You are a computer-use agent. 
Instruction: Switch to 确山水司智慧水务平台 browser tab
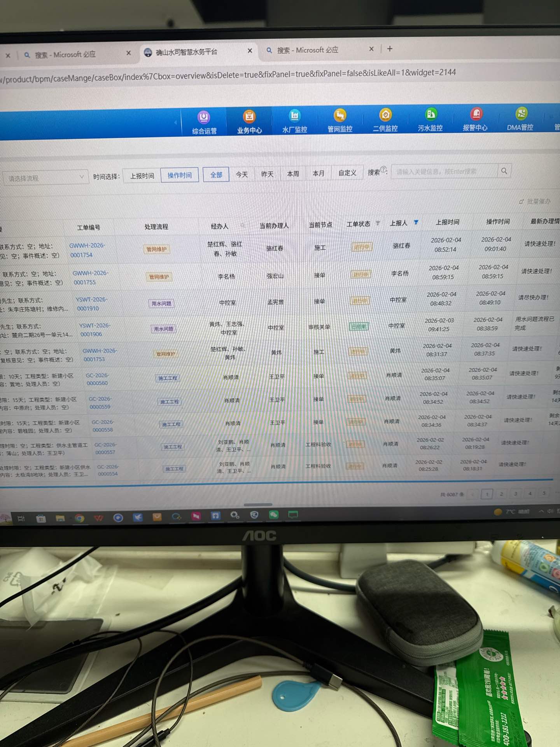pyautogui.click(x=187, y=52)
